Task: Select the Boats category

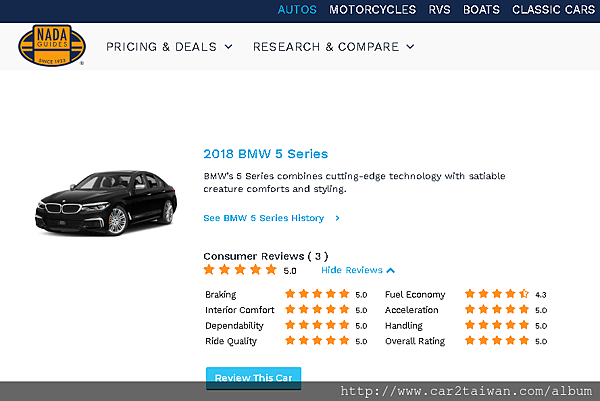Action: pos(481,10)
